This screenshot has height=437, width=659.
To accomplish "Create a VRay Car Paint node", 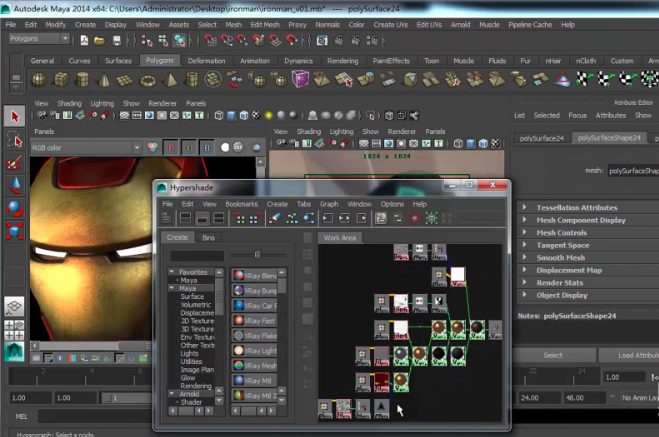I will (254, 305).
